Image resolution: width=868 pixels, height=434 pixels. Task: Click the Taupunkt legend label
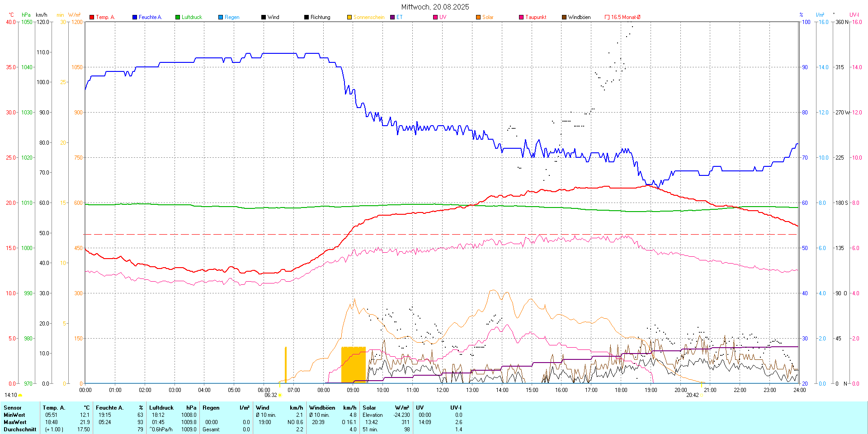(536, 17)
